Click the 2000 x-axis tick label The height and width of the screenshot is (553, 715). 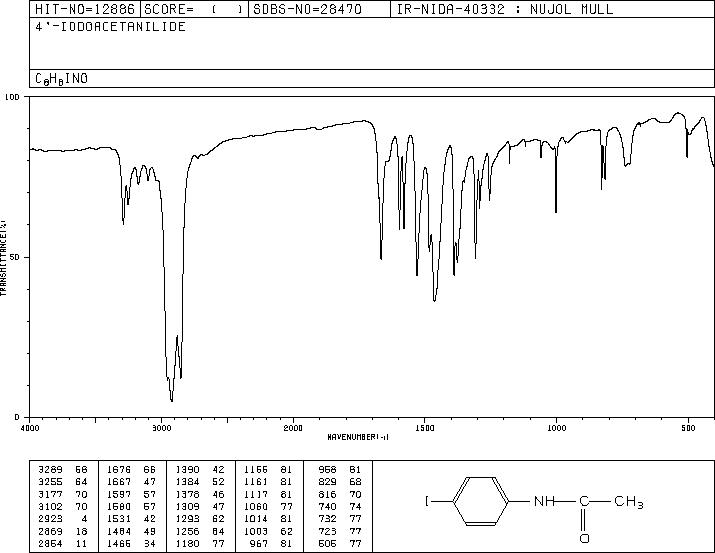293,428
